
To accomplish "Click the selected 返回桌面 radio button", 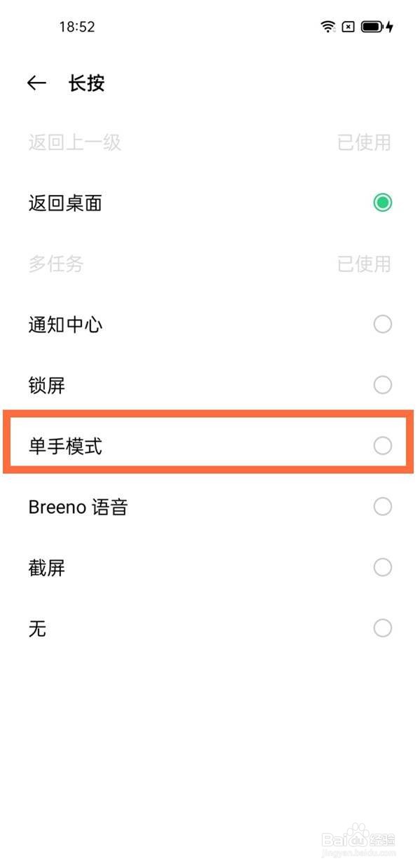I will click(x=382, y=203).
